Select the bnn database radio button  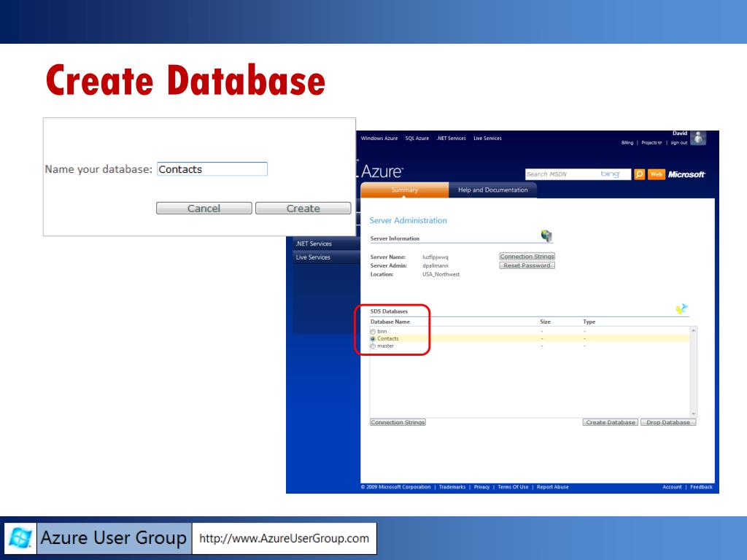(373, 332)
